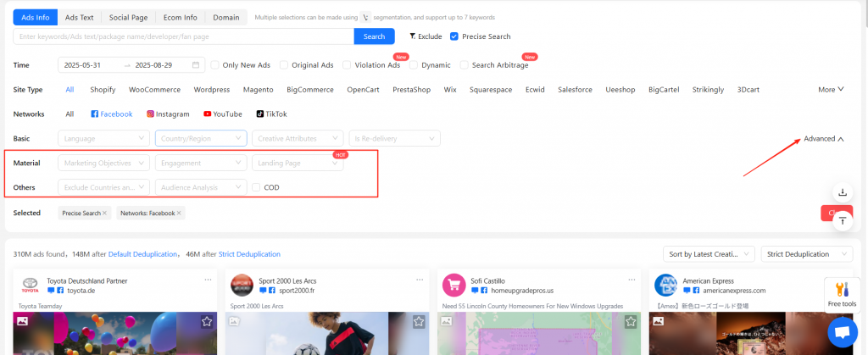Tick the Violation Ads checkbox
The width and height of the screenshot is (868, 355).
click(347, 64)
